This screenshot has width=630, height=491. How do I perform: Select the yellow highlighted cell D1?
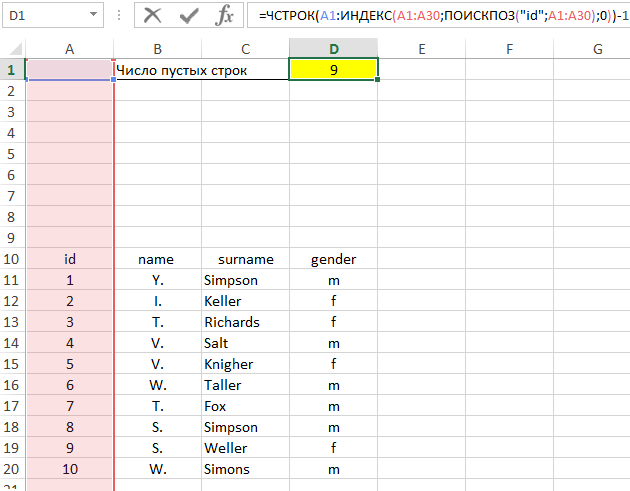click(x=333, y=69)
